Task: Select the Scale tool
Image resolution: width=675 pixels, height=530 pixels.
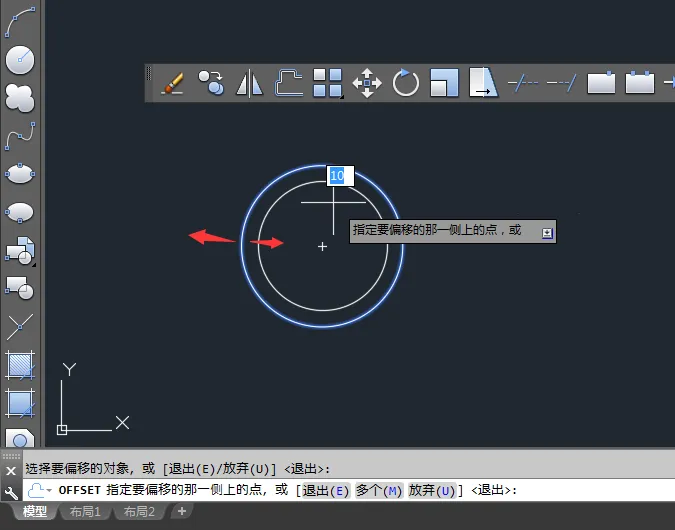Action: click(444, 82)
